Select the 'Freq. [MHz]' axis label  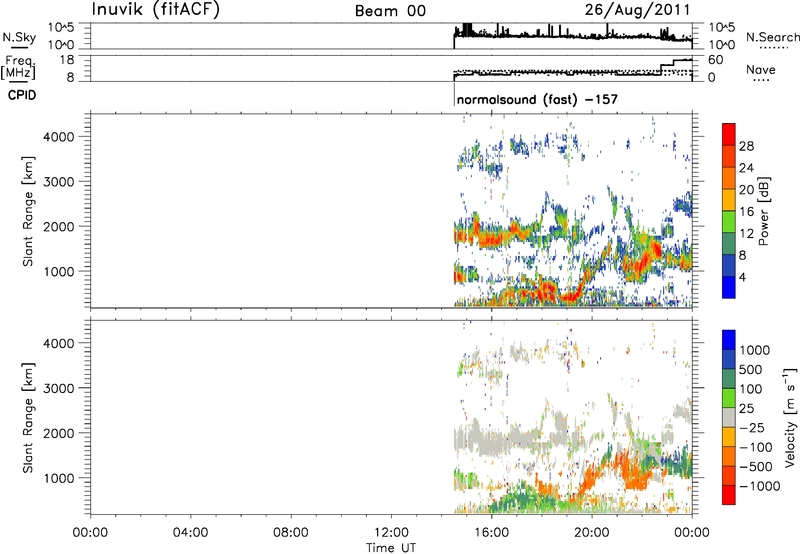point(19,67)
